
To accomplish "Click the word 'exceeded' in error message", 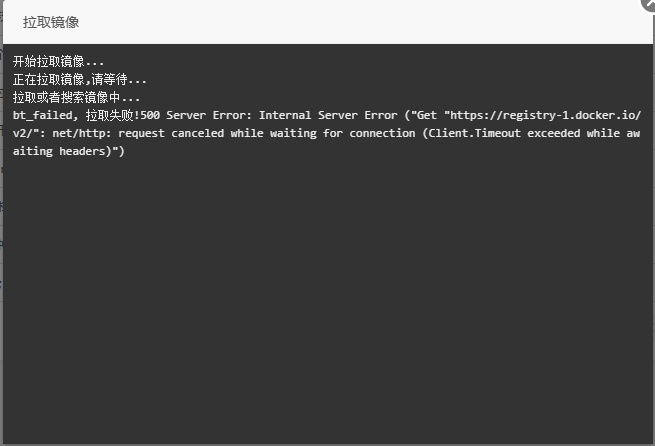I will point(553,133).
